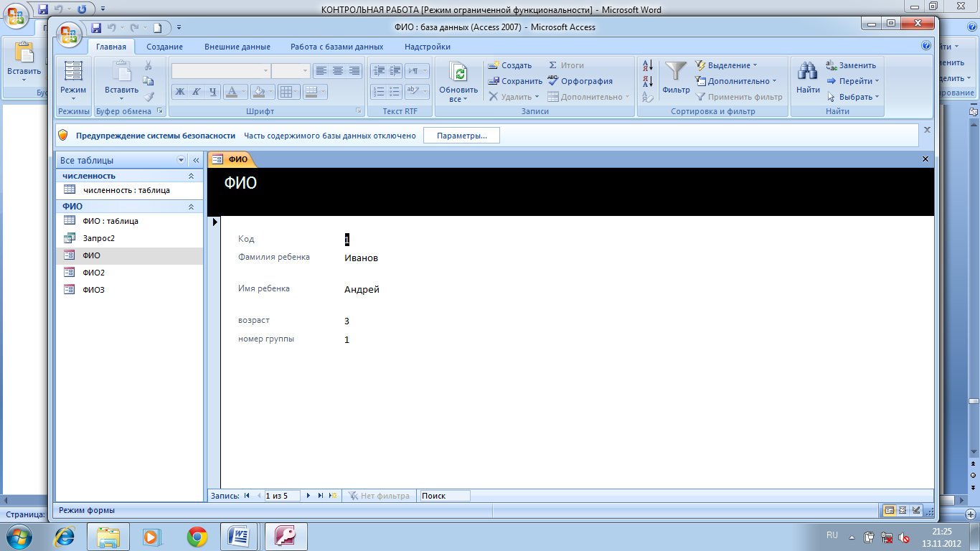Toggle underline Ч formatting
The height and width of the screenshot is (551, 980).
point(212,92)
